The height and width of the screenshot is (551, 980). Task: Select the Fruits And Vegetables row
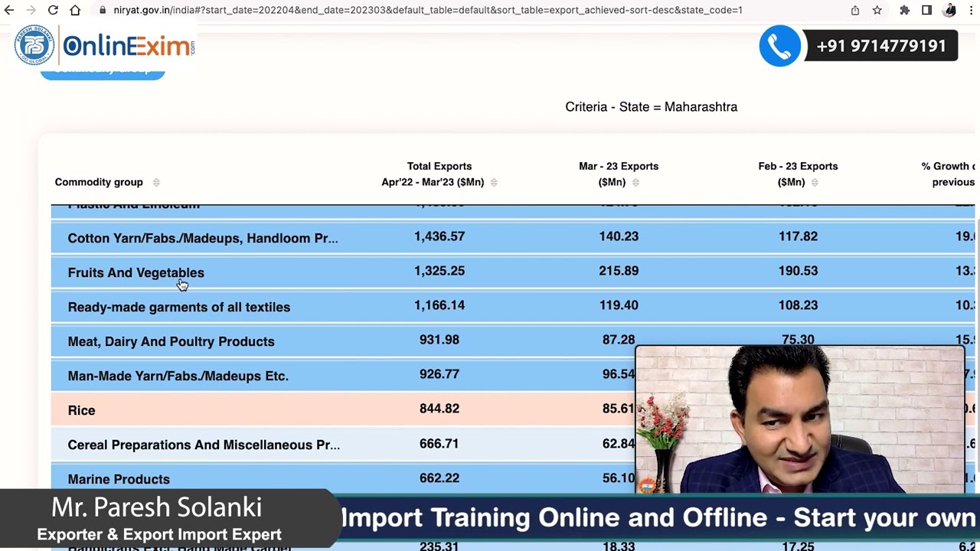(x=513, y=272)
